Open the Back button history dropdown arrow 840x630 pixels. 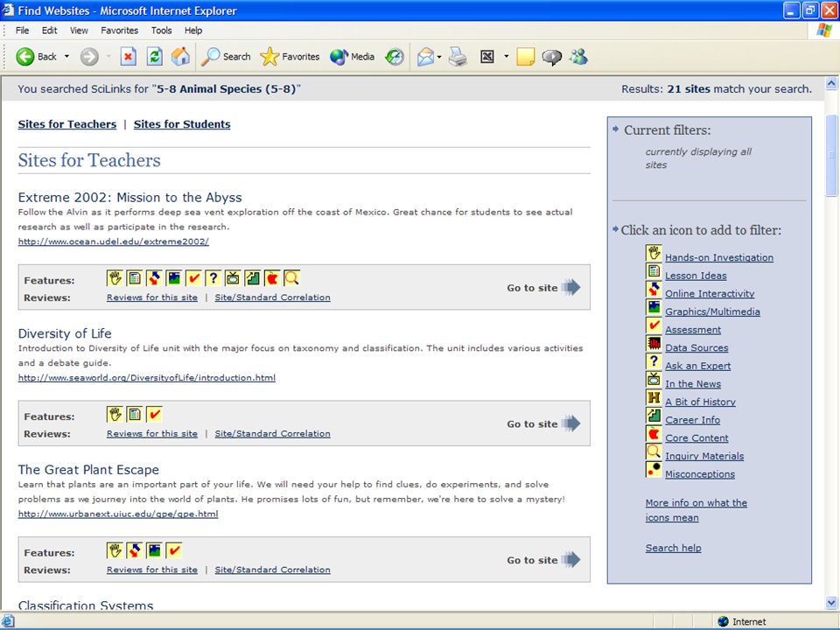tap(67, 56)
